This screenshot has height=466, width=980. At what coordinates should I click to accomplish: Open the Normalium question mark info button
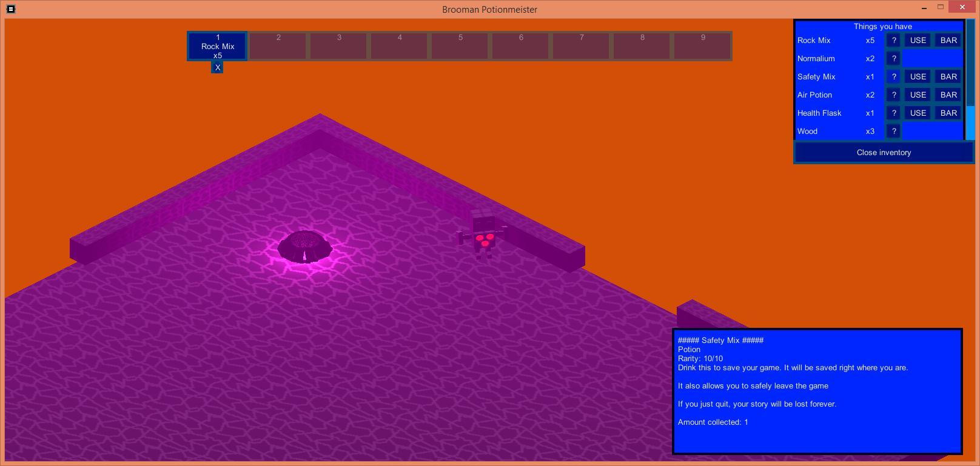point(893,59)
